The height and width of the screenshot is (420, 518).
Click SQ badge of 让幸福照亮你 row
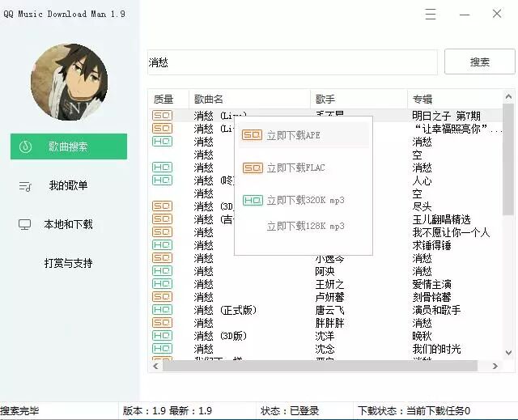point(162,129)
